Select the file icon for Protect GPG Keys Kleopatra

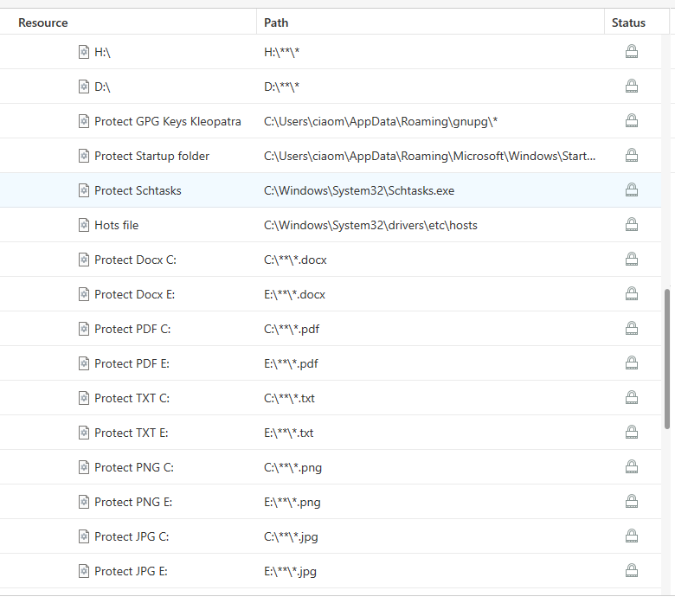tap(84, 121)
